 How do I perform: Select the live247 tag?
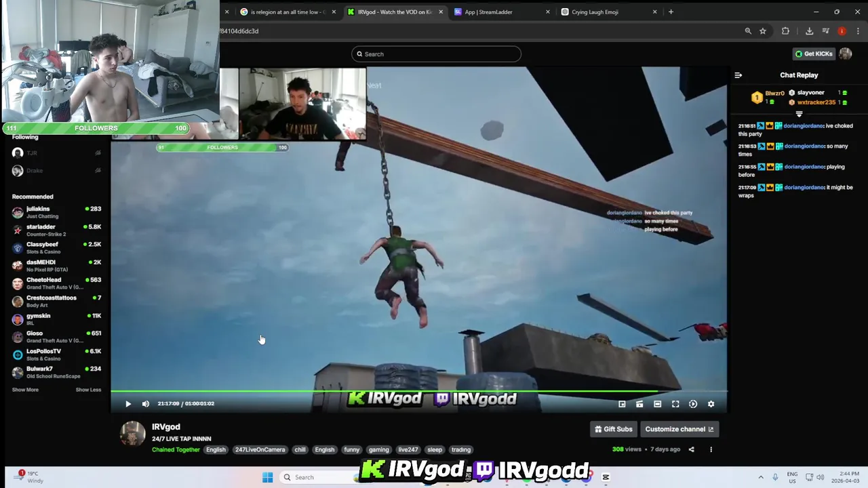[408, 449]
